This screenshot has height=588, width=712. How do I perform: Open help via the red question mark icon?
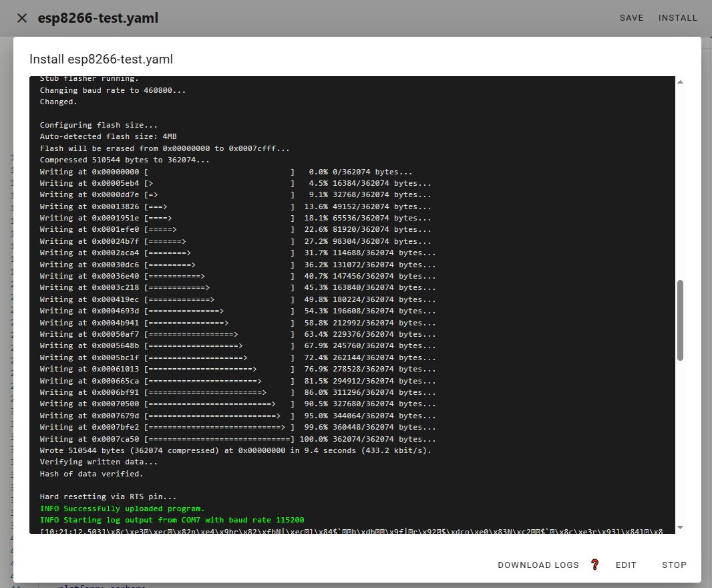click(x=595, y=565)
